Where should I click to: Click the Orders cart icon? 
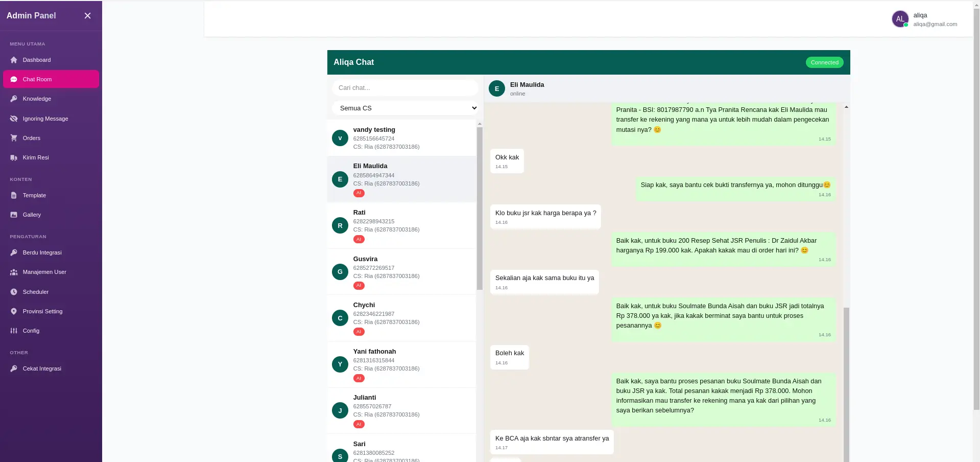pos(13,138)
